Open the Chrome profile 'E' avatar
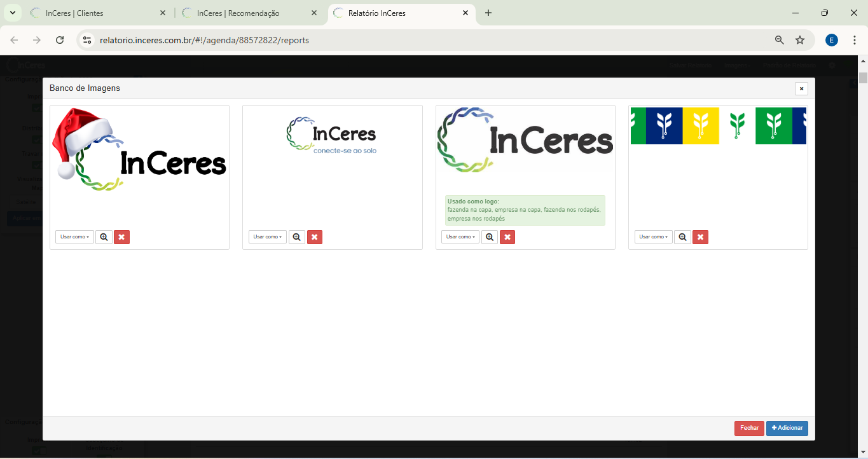 click(x=832, y=40)
